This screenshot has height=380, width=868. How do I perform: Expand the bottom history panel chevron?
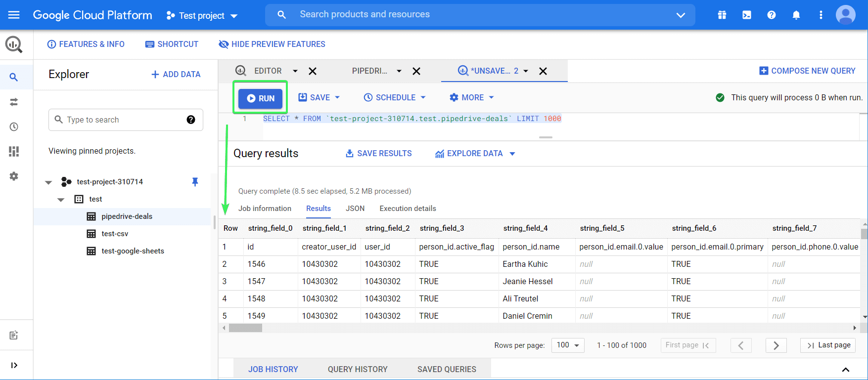pos(846,370)
